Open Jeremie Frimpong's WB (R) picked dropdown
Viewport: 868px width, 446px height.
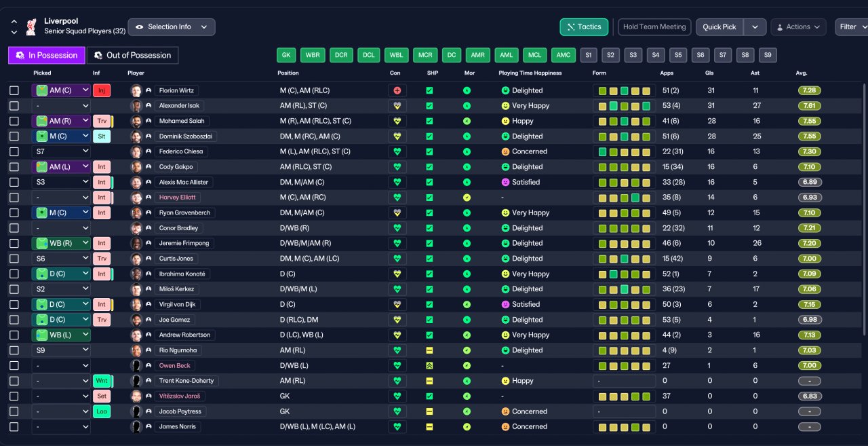pyautogui.click(x=61, y=243)
